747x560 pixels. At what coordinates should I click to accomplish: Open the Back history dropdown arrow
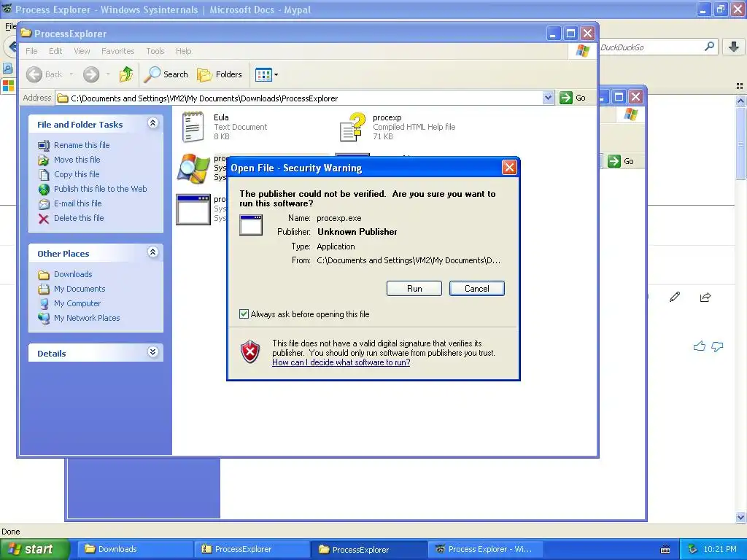click(x=71, y=74)
